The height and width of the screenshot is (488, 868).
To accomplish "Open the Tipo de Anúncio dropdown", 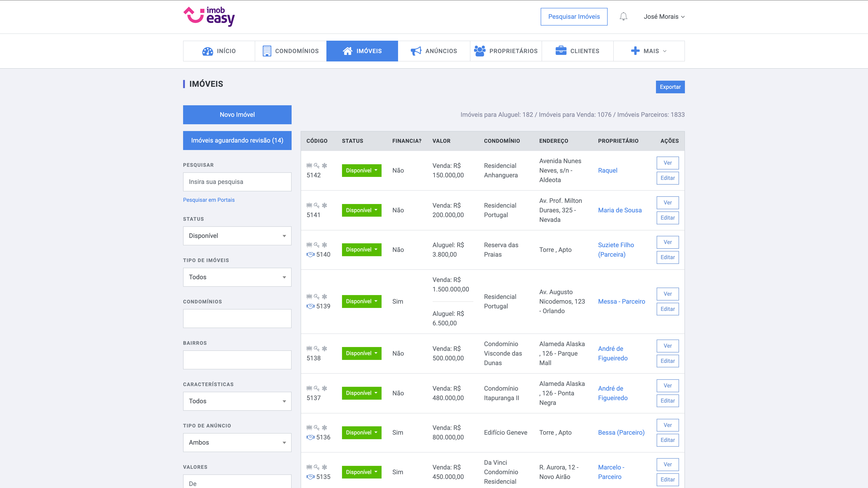I will pos(237,443).
